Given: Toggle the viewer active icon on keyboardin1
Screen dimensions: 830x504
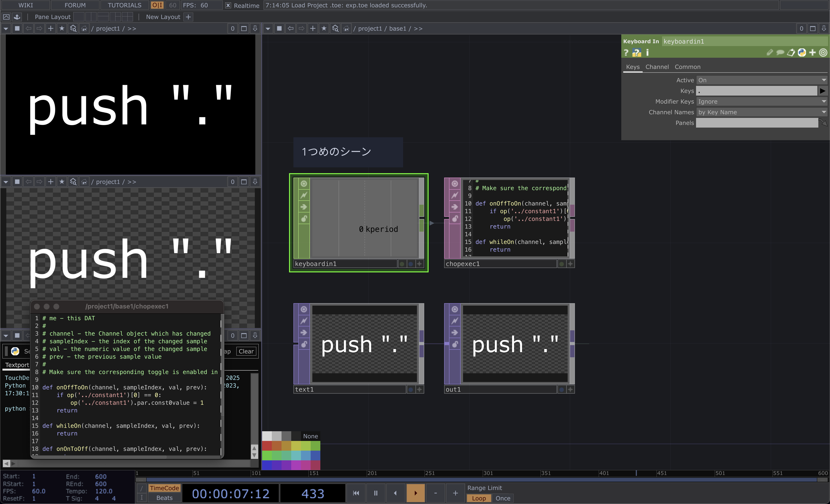Looking at the screenshot, I should pos(304,184).
